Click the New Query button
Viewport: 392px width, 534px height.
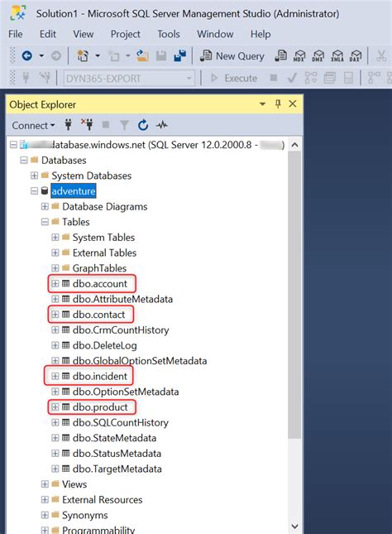(232, 55)
